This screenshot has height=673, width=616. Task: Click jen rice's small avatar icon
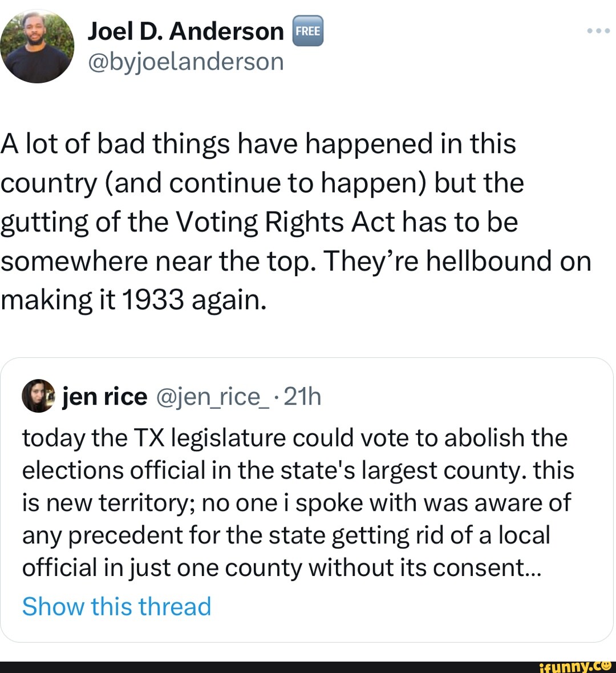(x=38, y=396)
